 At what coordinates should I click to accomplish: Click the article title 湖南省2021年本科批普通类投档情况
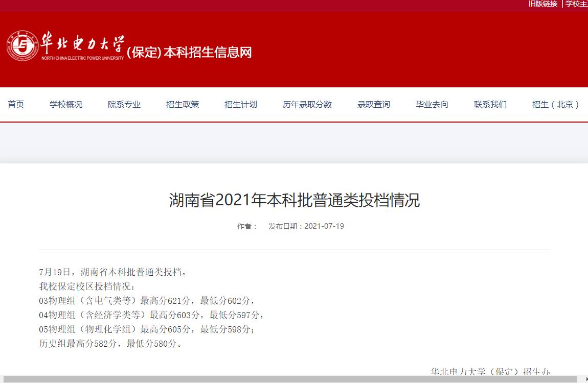coord(295,200)
